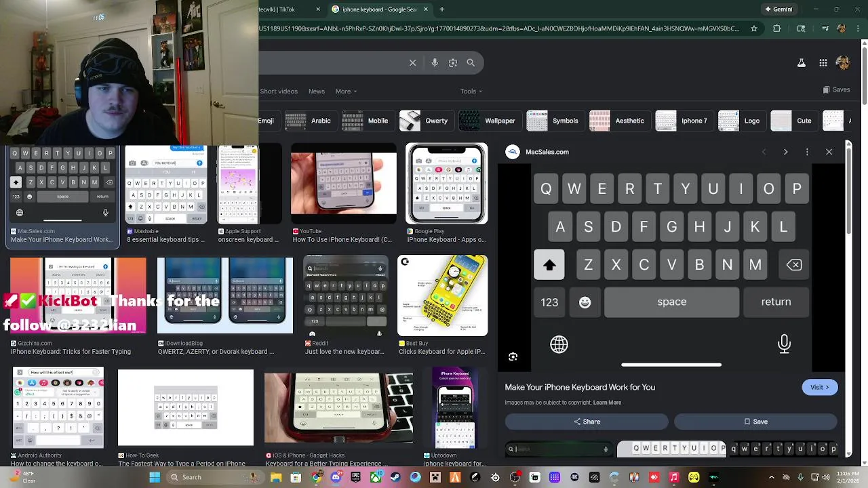Open a new browser tab
This screenshot has width=868, height=488.
(442, 9)
